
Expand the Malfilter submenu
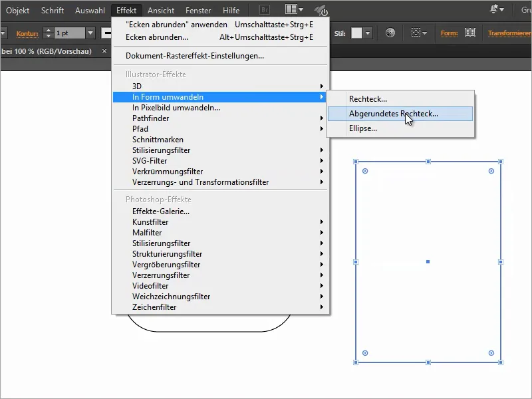(220, 232)
